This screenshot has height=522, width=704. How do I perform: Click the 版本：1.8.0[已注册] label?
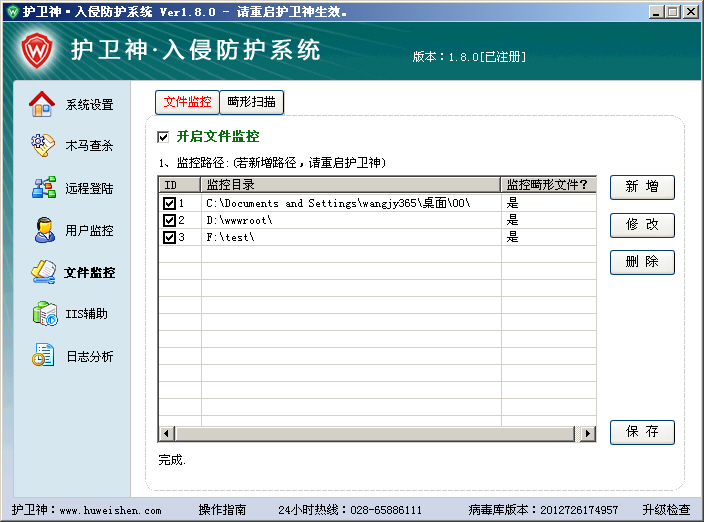tap(469, 57)
